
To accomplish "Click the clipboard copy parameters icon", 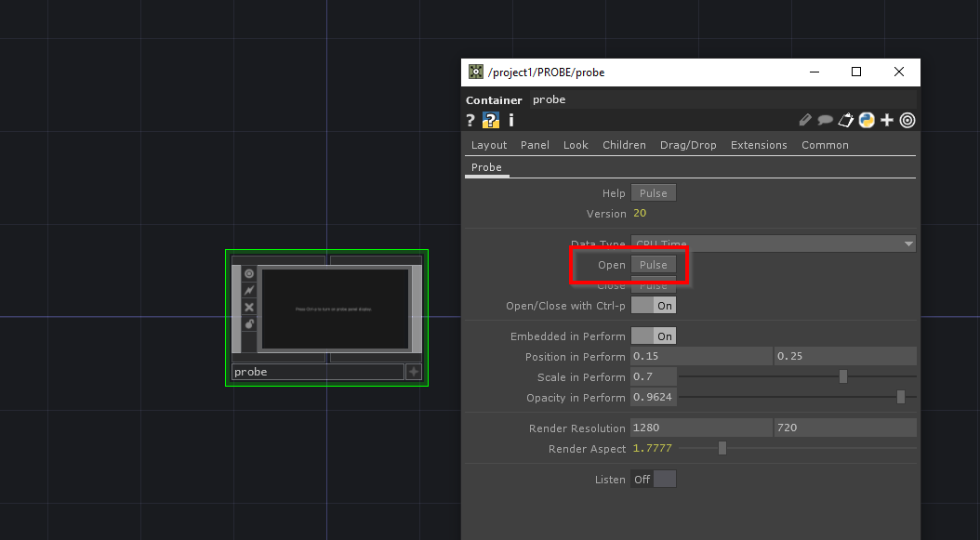I will coord(845,120).
